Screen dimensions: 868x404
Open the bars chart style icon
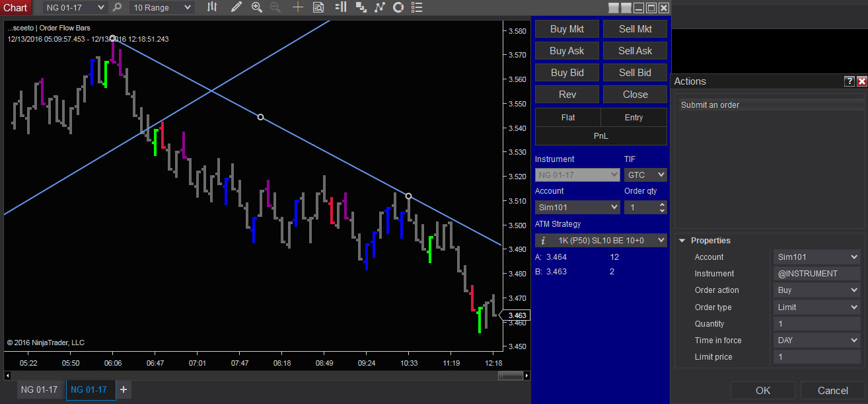pos(212,7)
